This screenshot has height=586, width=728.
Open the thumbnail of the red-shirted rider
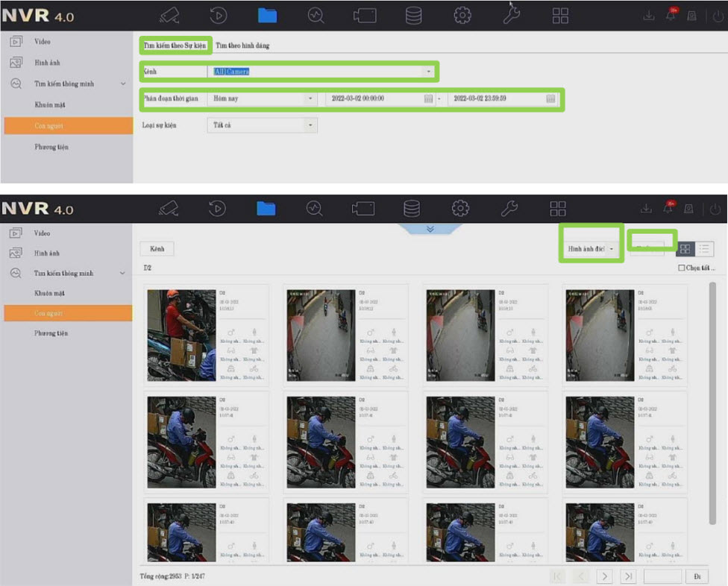pos(181,335)
